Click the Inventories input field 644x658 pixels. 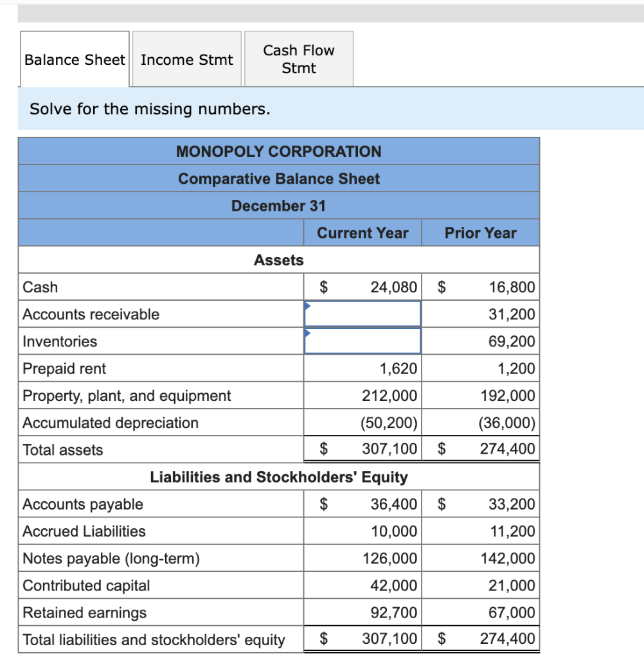click(x=362, y=341)
